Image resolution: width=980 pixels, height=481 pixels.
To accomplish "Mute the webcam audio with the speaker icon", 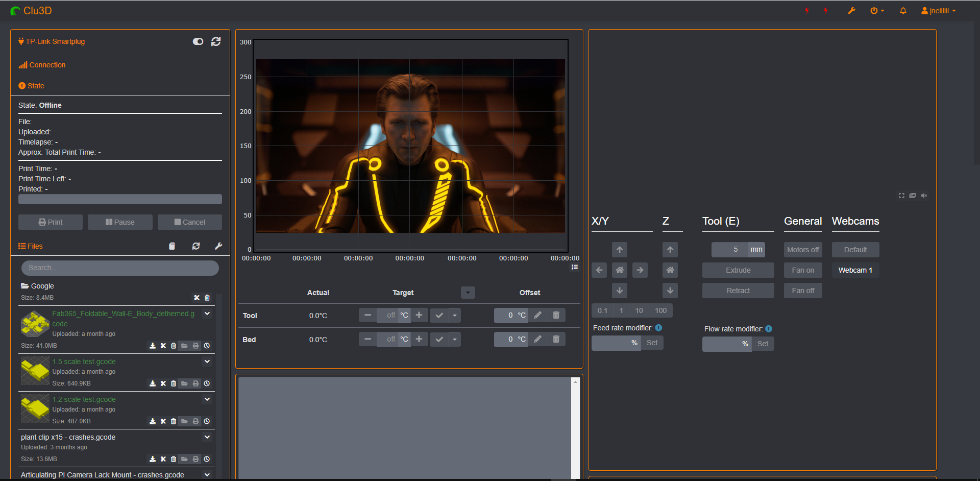I will 924,196.
